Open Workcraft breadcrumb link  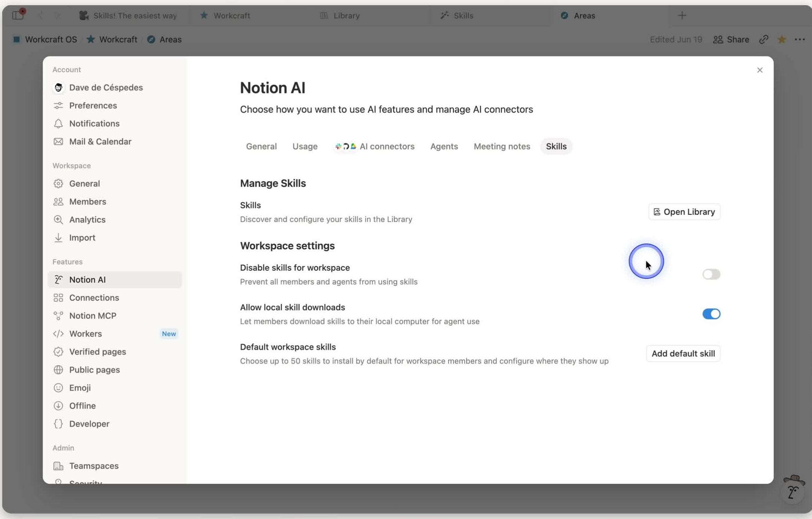coord(112,39)
